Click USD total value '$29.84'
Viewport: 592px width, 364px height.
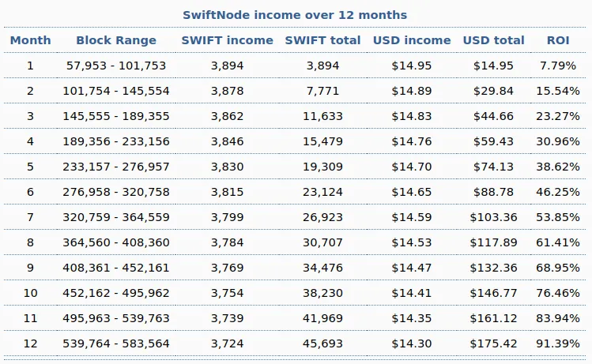(493, 91)
